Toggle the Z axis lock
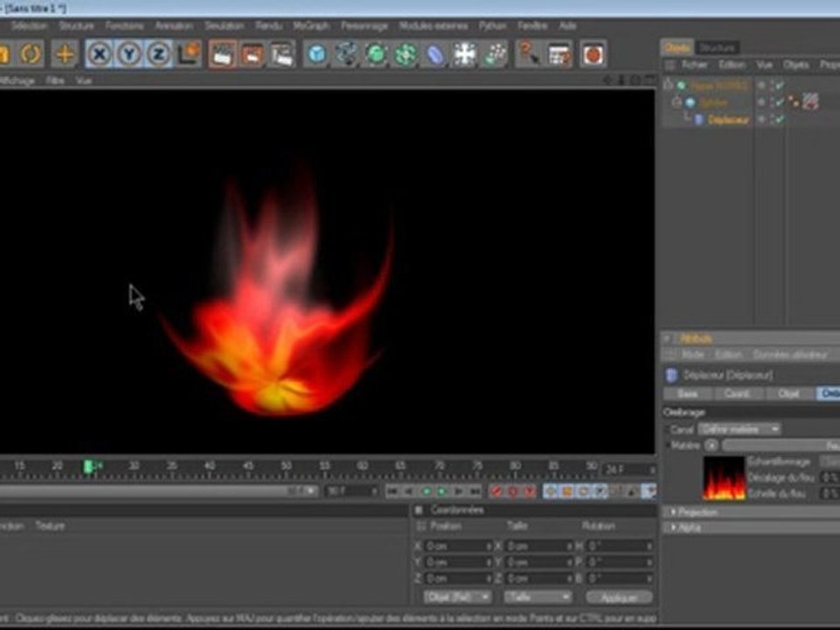 pos(158,54)
